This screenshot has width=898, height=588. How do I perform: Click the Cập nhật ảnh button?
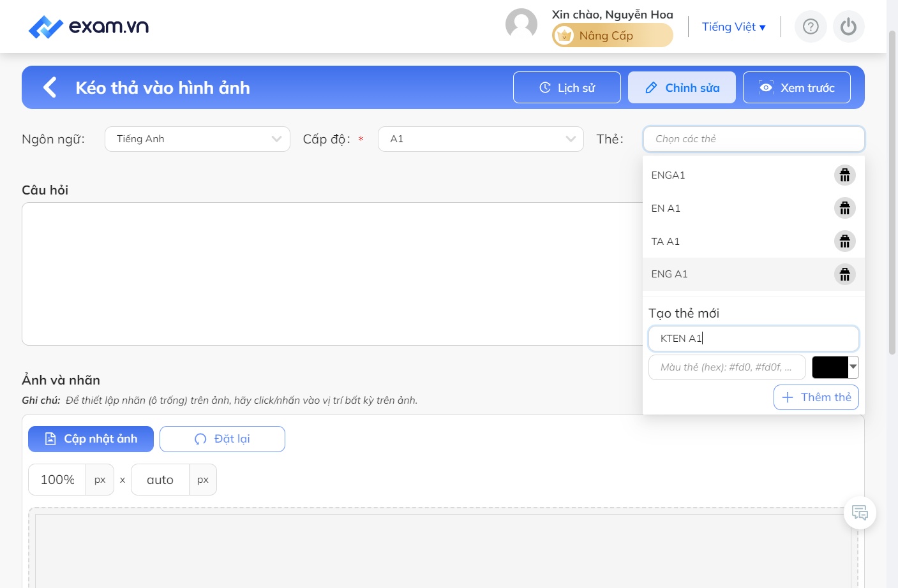91,439
